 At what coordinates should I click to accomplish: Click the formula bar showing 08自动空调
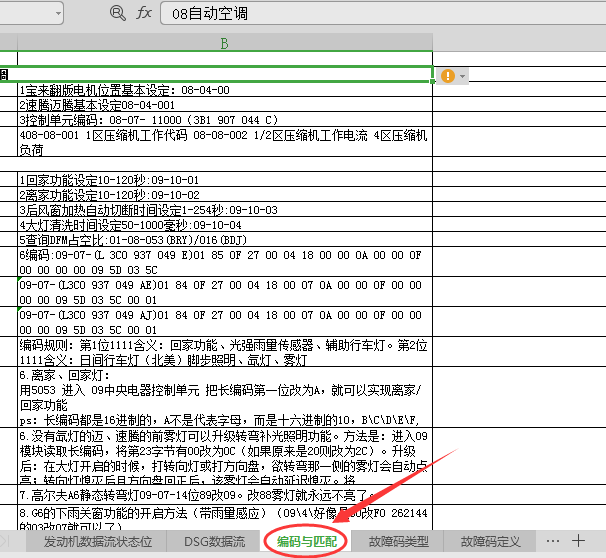pyautogui.click(x=383, y=14)
